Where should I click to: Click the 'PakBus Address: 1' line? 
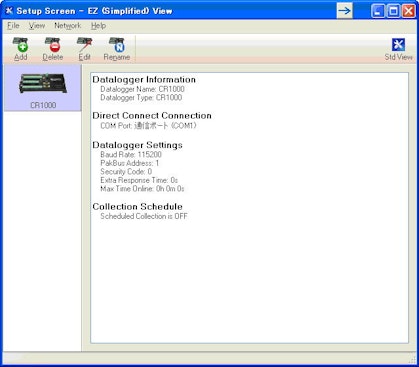130,163
